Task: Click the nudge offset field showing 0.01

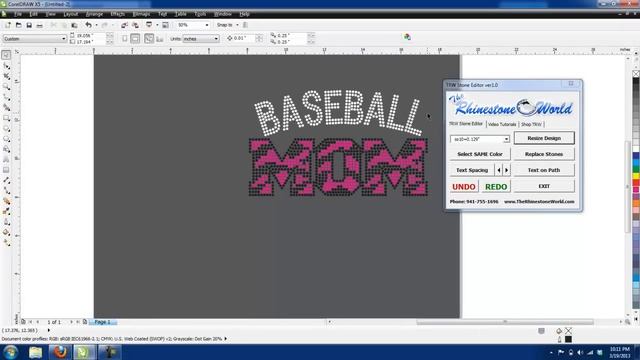Action: [x=244, y=38]
